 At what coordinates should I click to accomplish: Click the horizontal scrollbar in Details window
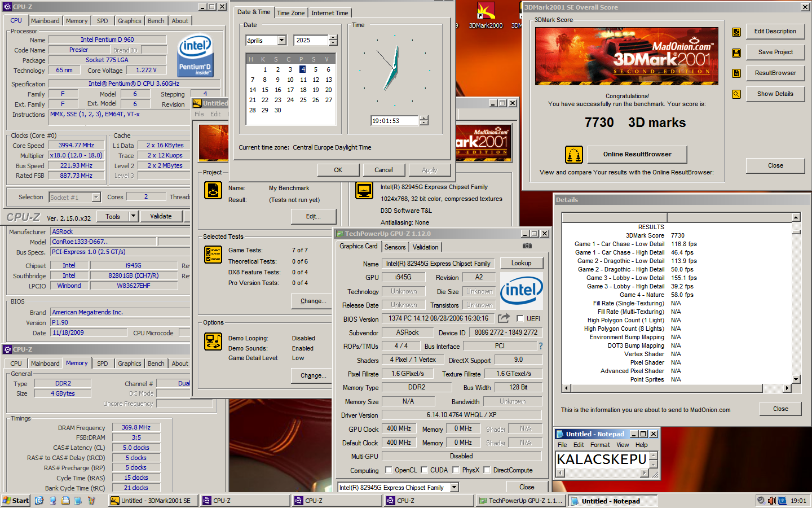tap(677, 388)
